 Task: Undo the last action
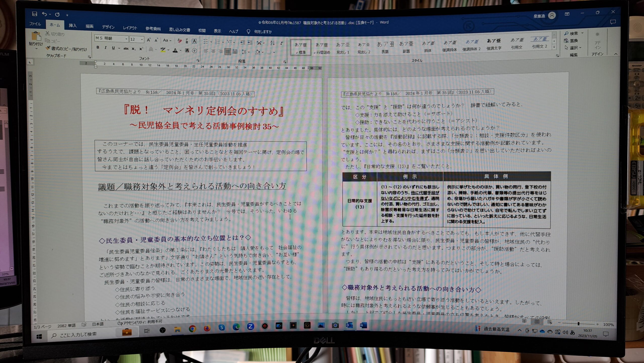point(44,14)
